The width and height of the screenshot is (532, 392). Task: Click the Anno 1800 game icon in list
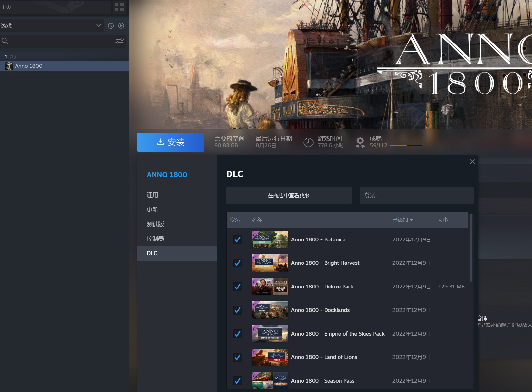pos(9,66)
